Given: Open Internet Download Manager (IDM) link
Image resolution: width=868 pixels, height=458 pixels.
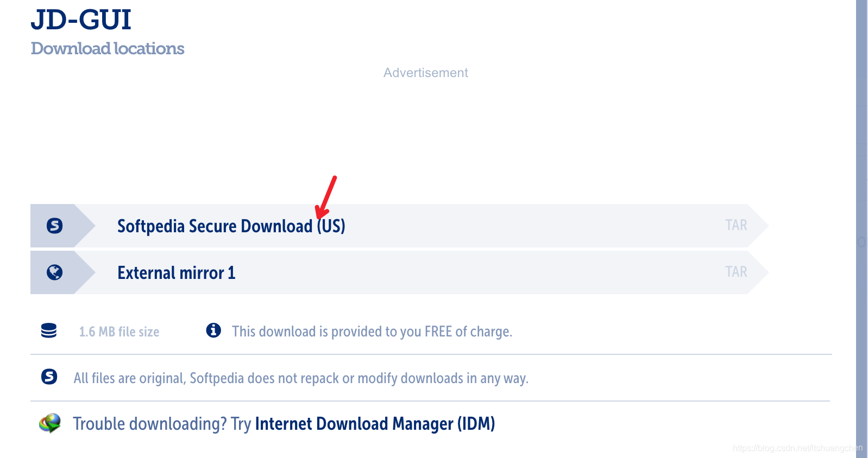Looking at the screenshot, I should [x=375, y=424].
